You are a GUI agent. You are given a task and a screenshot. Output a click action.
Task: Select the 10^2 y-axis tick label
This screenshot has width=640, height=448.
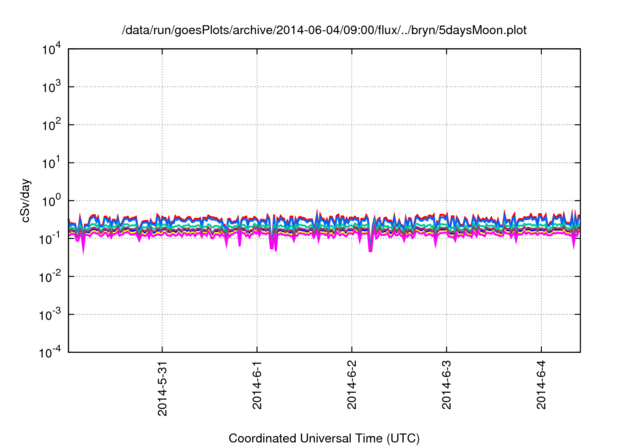tap(51, 125)
